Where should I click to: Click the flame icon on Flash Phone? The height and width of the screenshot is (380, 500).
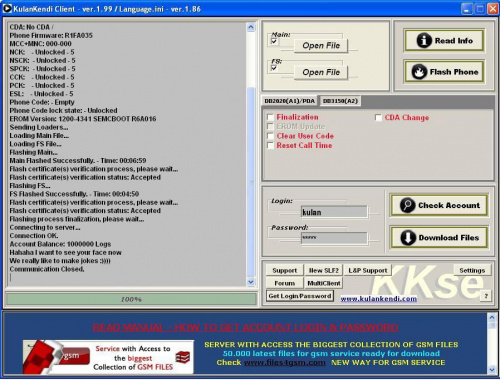(x=419, y=72)
